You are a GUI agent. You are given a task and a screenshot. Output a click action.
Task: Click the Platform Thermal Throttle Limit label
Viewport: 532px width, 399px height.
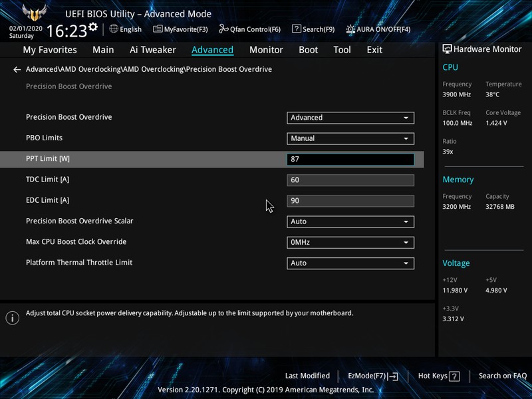tap(79, 262)
